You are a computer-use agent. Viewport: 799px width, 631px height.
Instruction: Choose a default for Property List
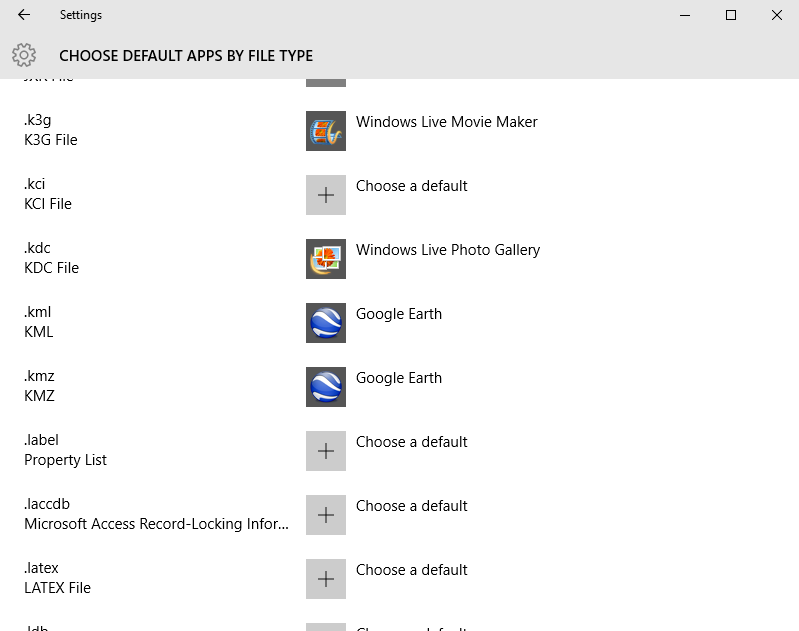pyautogui.click(x=411, y=442)
